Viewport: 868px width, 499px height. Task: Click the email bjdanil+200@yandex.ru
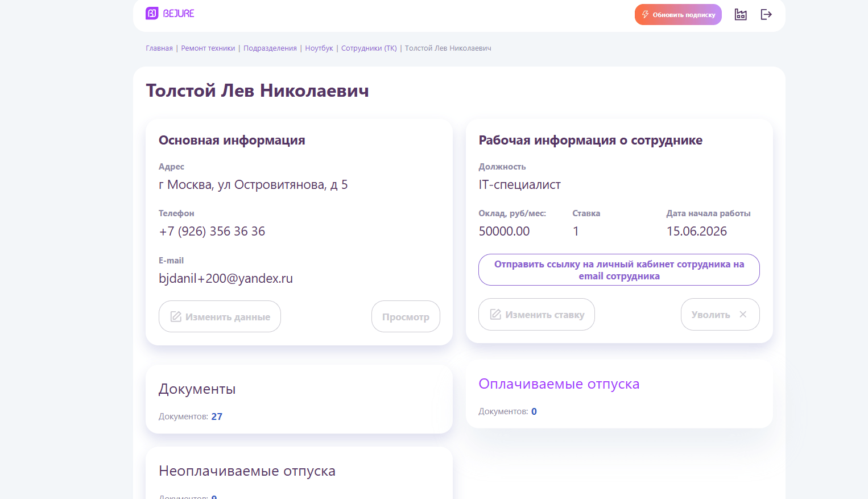coord(226,278)
